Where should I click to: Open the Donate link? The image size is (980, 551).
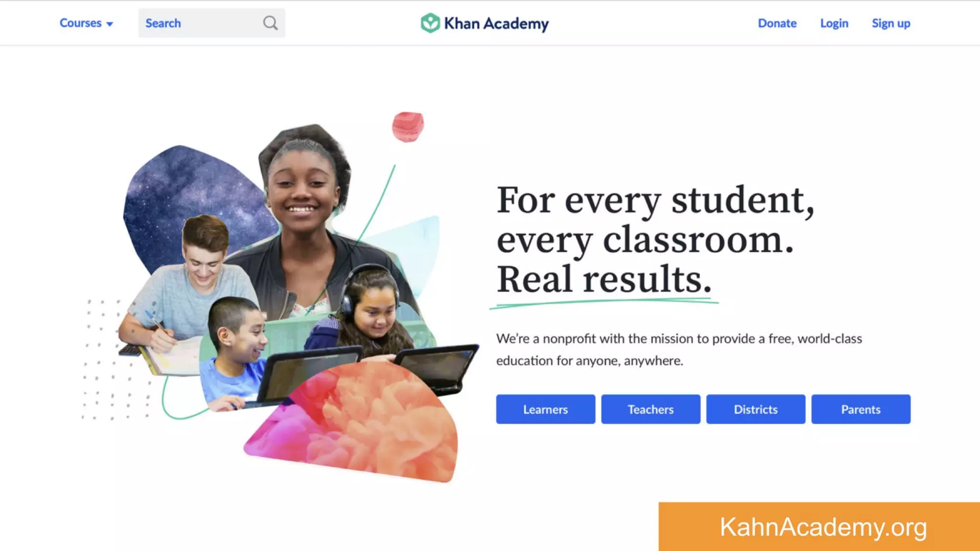click(x=777, y=23)
